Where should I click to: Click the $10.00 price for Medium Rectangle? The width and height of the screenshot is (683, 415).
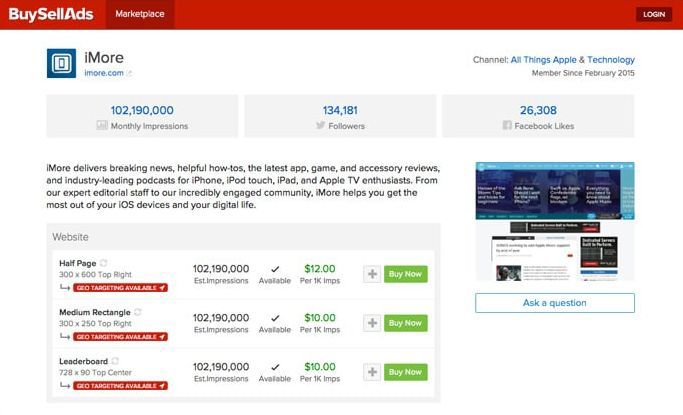click(x=320, y=318)
